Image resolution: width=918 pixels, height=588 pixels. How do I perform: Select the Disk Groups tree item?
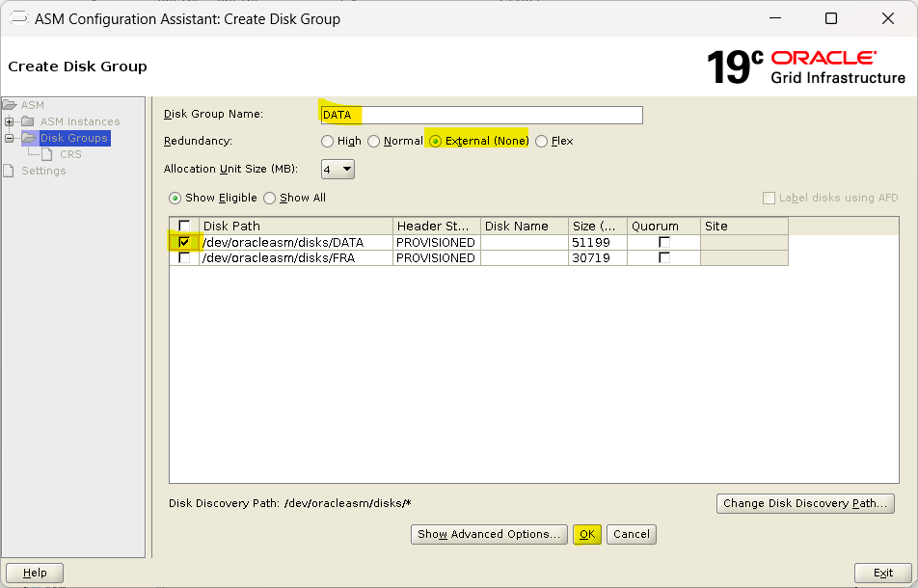coord(73,138)
